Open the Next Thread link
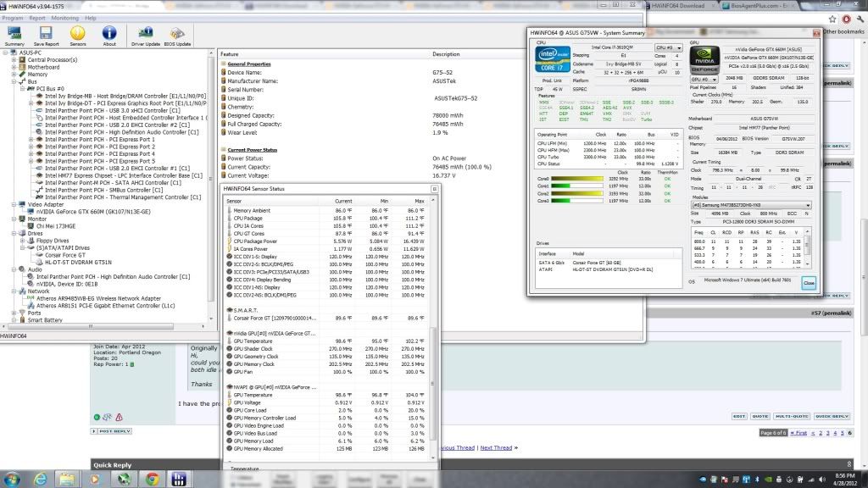The image size is (868, 488). pyautogui.click(x=496, y=447)
